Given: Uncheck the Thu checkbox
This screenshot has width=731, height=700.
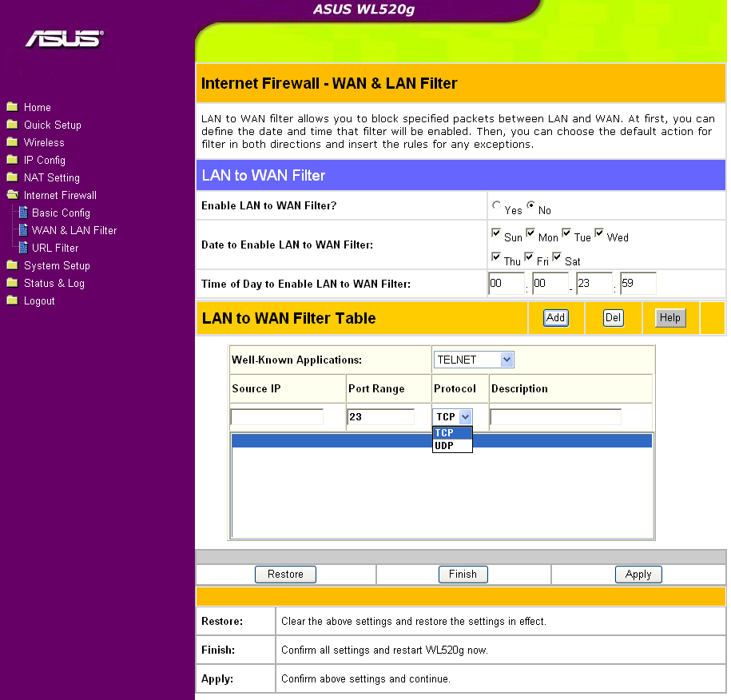Looking at the screenshot, I should (x=496, y=257).
